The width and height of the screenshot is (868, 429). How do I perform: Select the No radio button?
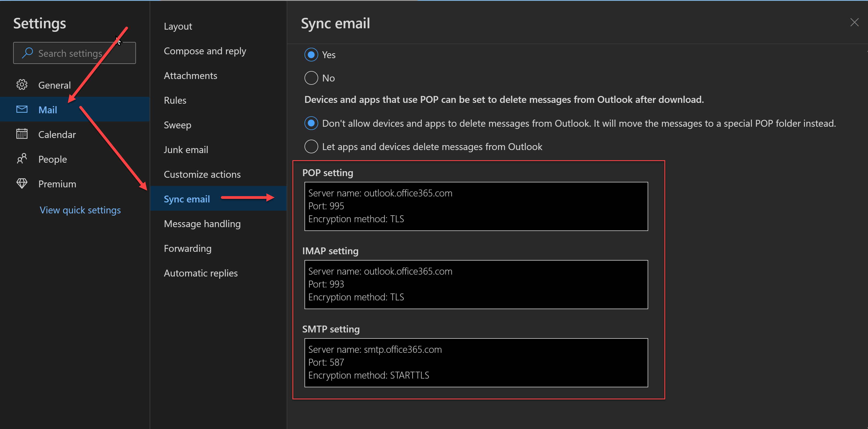311,78
